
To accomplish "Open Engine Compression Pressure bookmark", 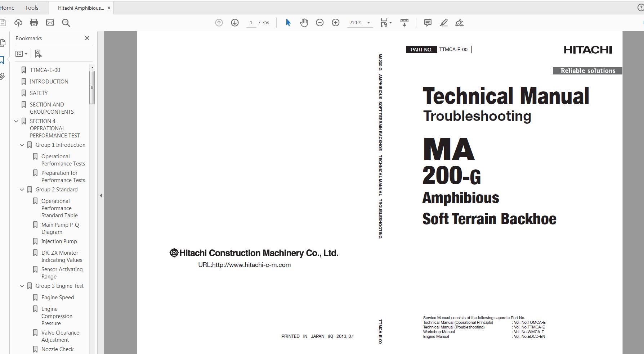I will pyautogui.click(x=57, y=316).
